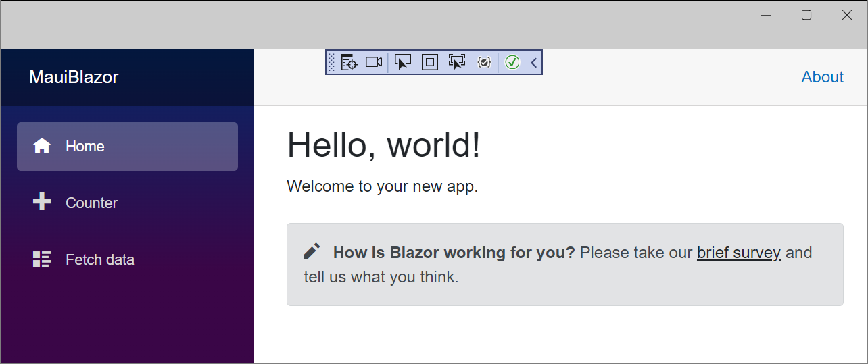
Task: Collapse the debug toolbar with chevron
Action: coord(533,63)
